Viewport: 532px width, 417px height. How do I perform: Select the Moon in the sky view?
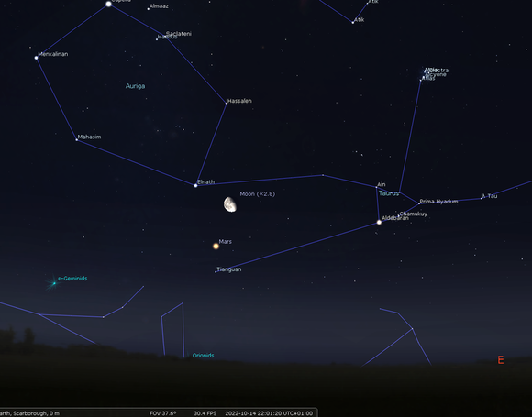230,204
